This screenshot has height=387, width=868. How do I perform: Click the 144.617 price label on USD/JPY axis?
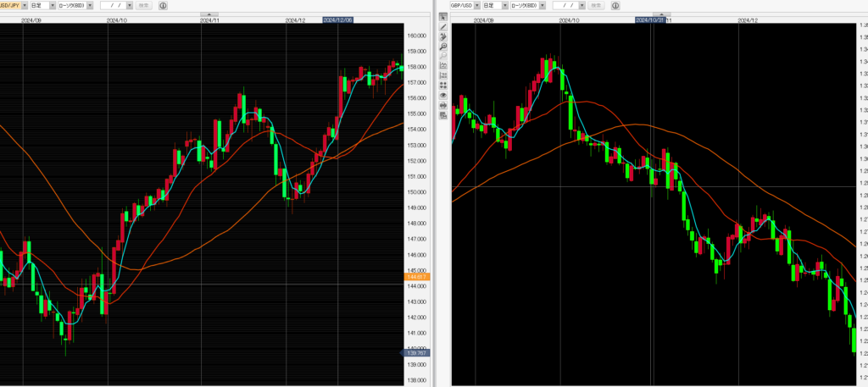coord(419,277)
